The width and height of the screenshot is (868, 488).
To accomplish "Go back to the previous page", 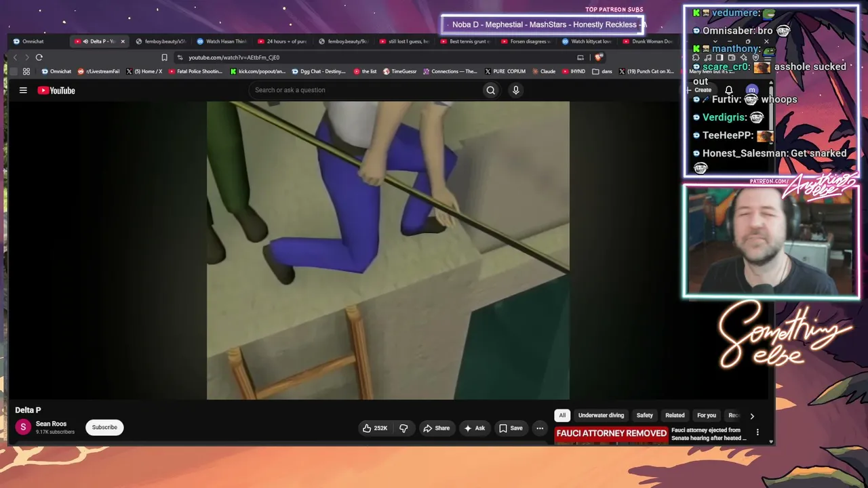I will (x=15, y=58).
